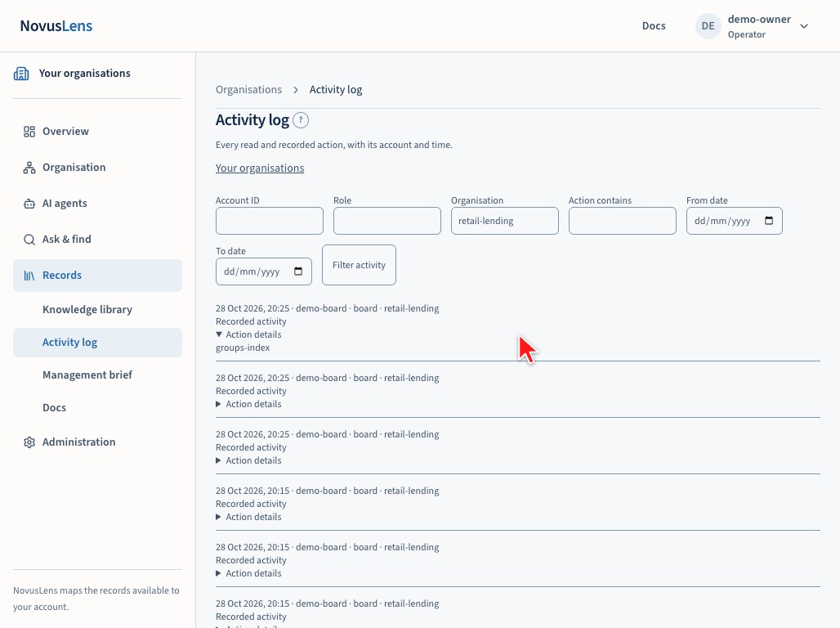Expand Action details of third 20:25 entry

pos(248,460)
